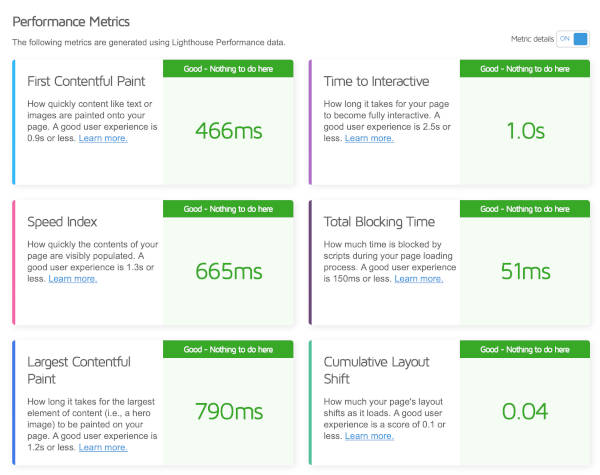Click Learn more under Largest Contentful Paint

pyautogui.click(x=103, y=447)
